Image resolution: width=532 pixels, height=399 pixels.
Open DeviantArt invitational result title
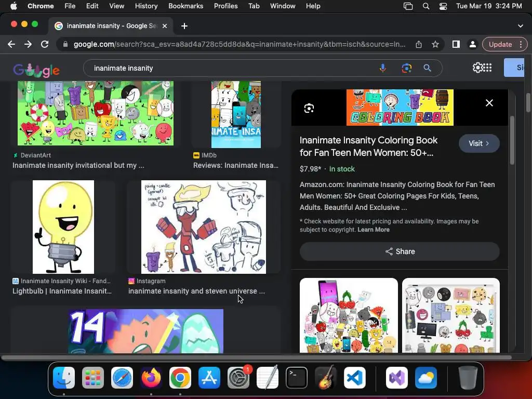[x=78, y=165]
